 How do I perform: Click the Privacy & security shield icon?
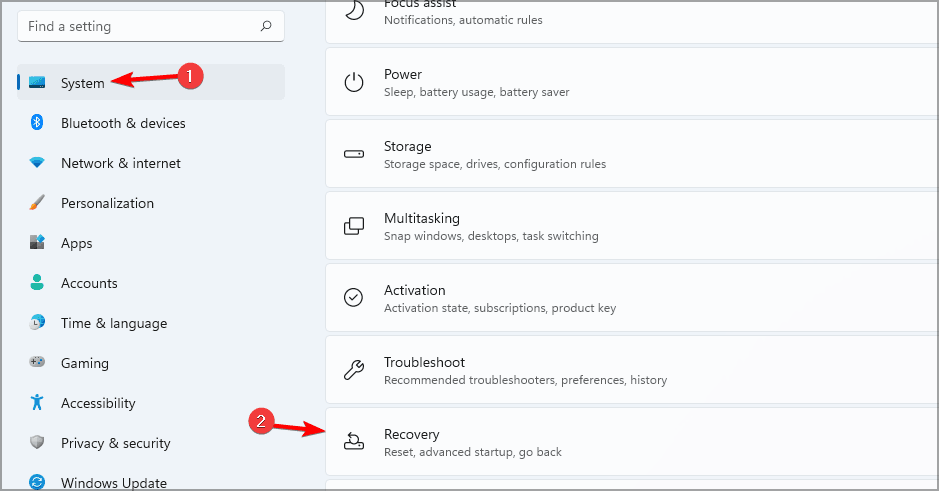[37, 443]
